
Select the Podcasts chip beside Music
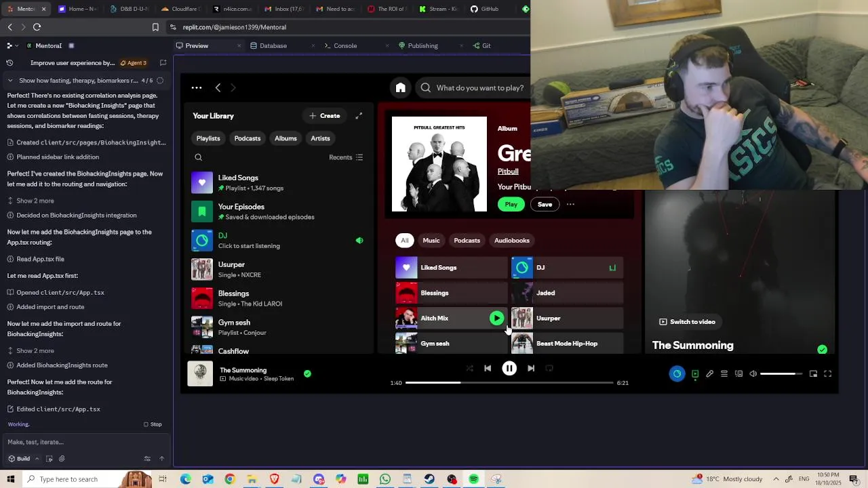click(467, 240)
